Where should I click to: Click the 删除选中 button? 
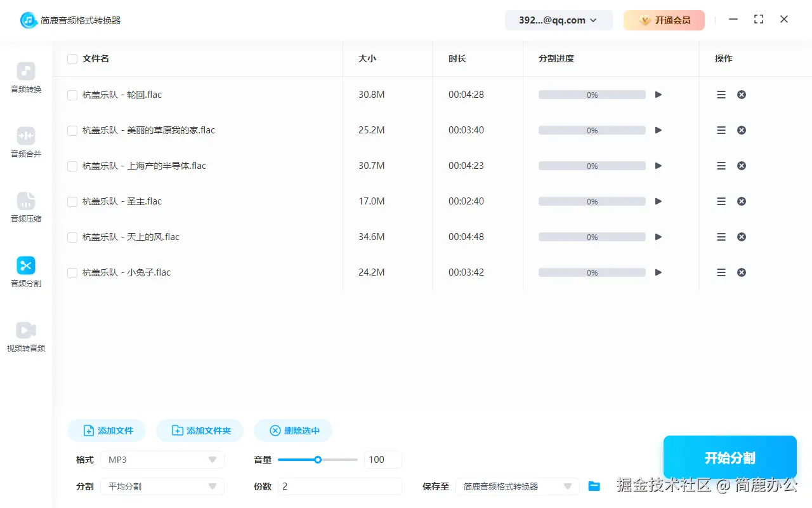tap(293, 431)
